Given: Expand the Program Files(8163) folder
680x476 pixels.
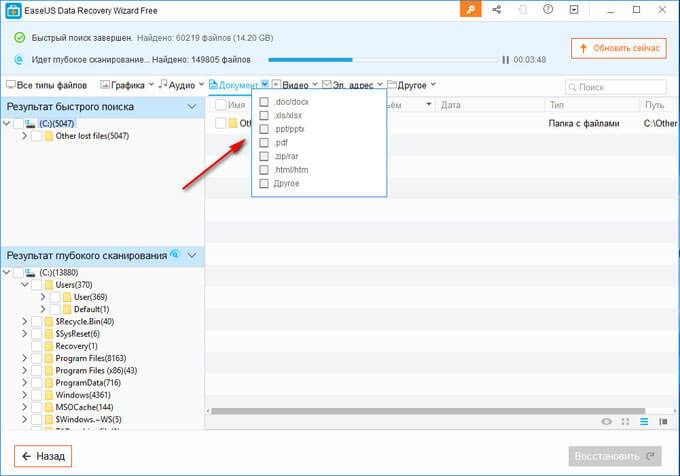Looking at the screenshot, I should pos(25,358).
